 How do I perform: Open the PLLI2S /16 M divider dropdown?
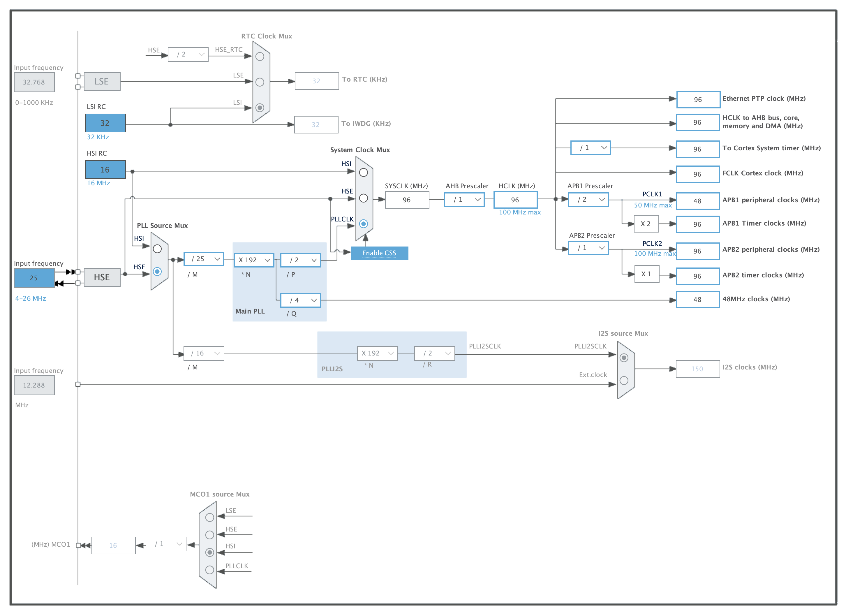click(x=204, y=353)
